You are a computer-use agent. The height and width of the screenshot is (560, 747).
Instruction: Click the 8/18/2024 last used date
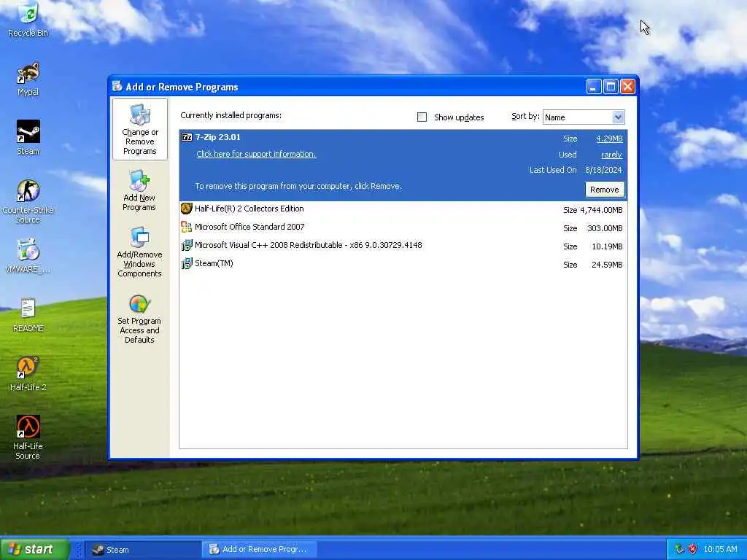pyautogui.click(x=603, y=170)
